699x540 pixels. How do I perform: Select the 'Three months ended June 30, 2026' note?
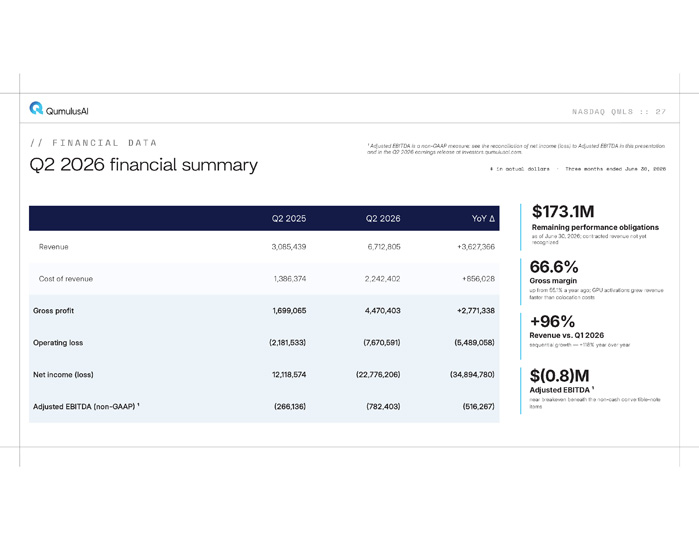point(615,169)
